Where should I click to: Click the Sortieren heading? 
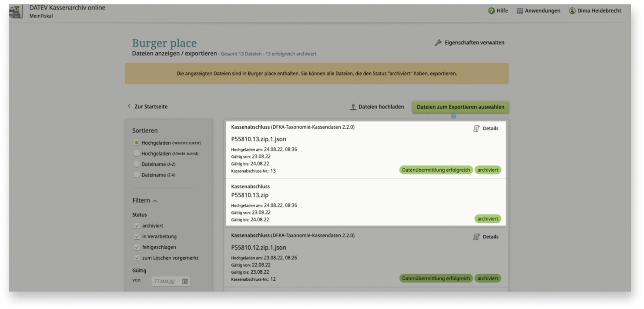pyautogui.click(x=145, y=130)
